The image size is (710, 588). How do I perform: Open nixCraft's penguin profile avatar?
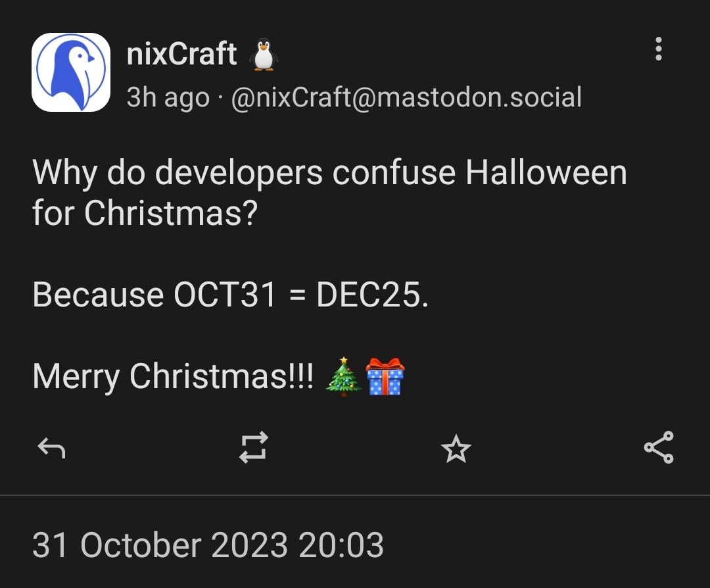71,72
